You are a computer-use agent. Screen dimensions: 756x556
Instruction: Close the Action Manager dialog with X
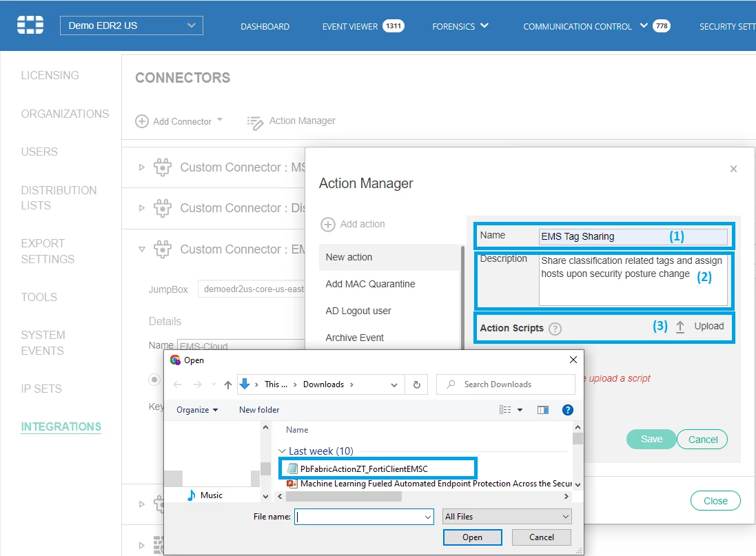click(733, 169)
